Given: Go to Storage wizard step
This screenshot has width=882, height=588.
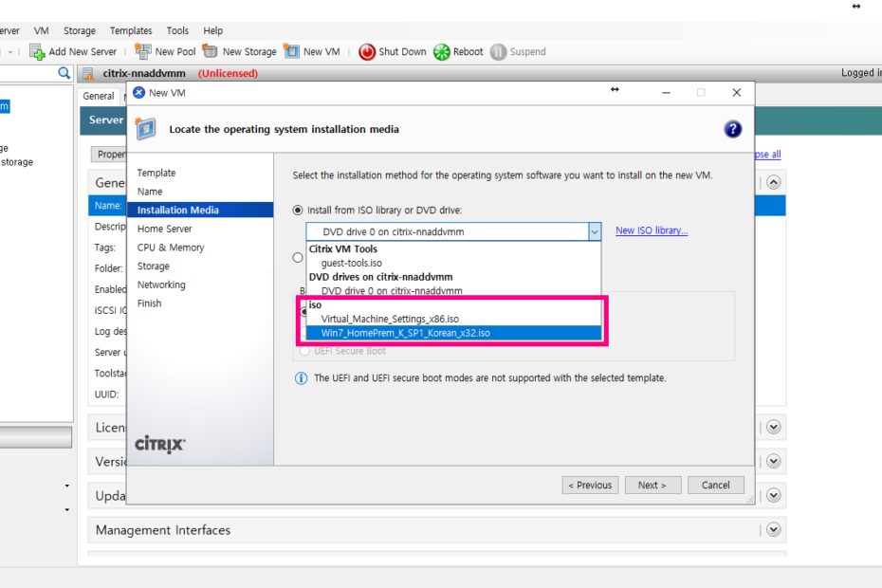Looking at the screenshot, I should (x=153, y=266).
